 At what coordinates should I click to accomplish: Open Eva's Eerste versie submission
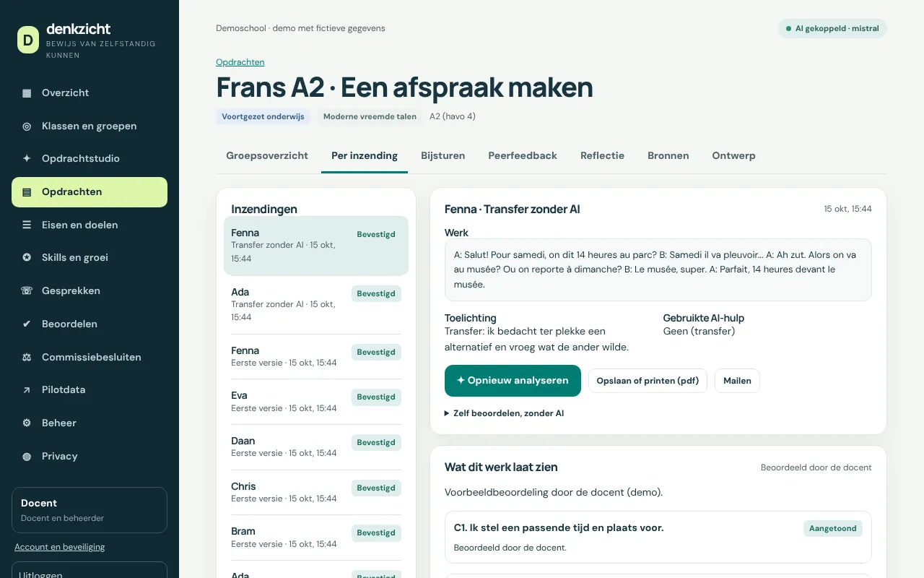(316, 402)
